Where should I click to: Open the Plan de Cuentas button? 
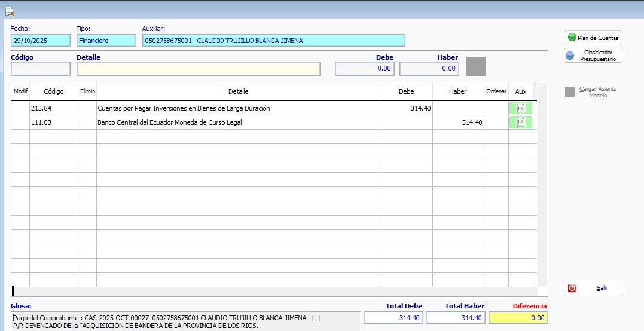click(593, 38)
